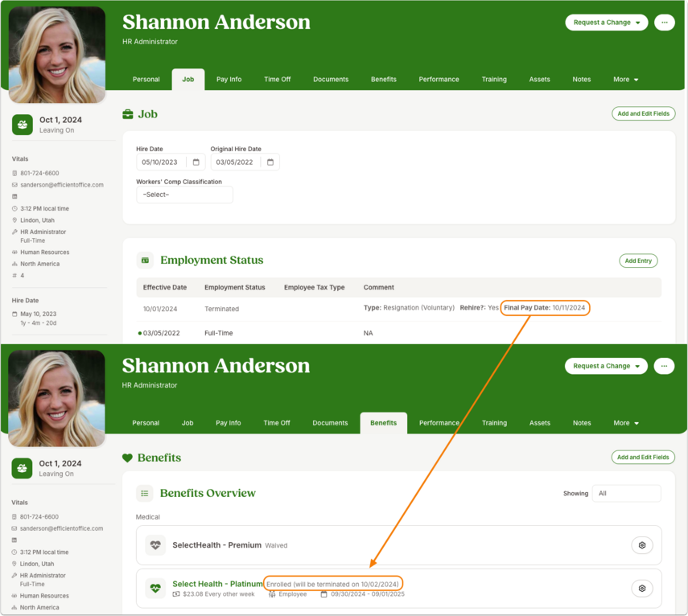Click $23.08 Every other week cost text

coord(219,594)
